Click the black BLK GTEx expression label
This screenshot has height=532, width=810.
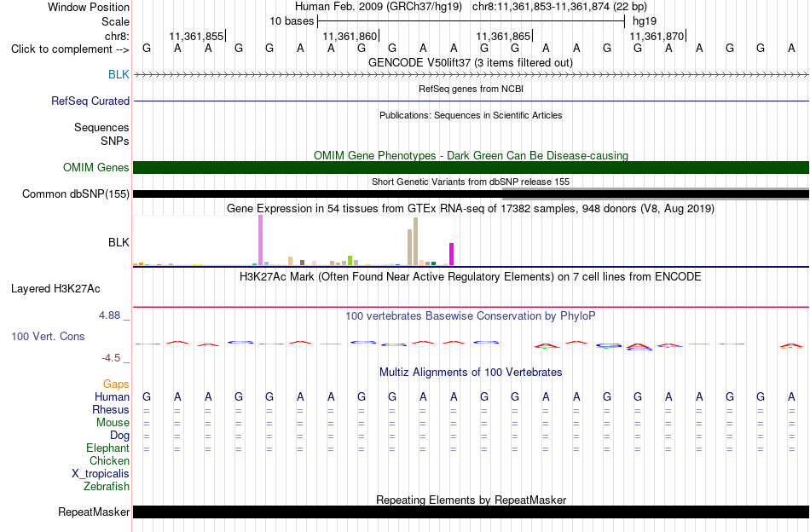[x=119, y=242]
